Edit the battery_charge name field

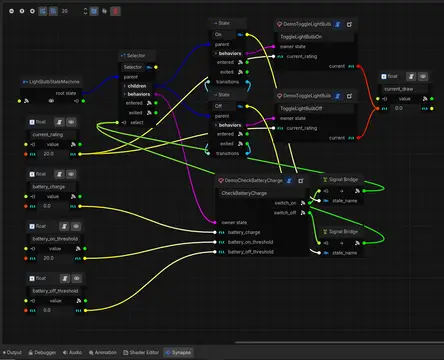point(52,187)
